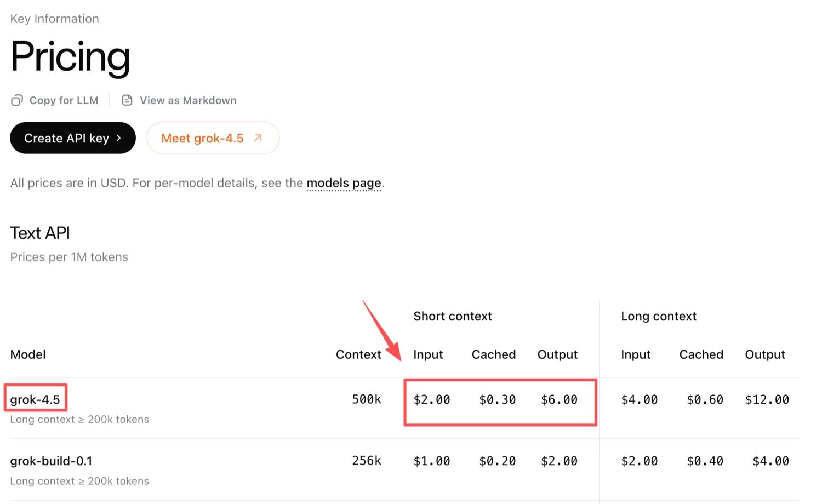This screenshot has height=504, width=822.
Task: Click grok-4.5 long context output $12.00
Action: click(767, 400)
